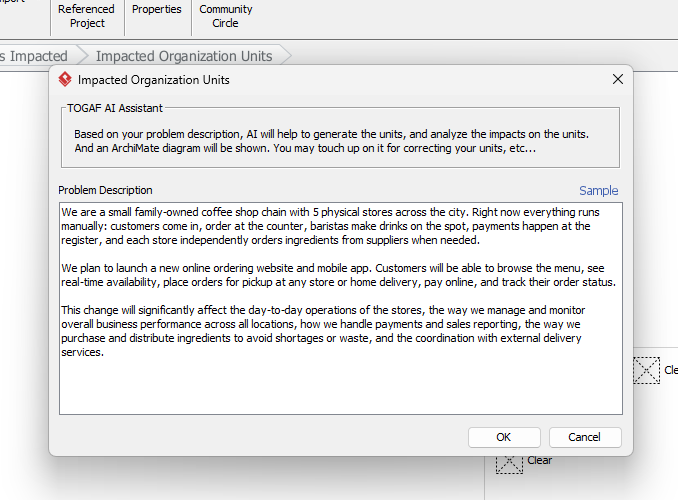Click the Problem Description label
The image size is (678, 500).
[105, 191]
